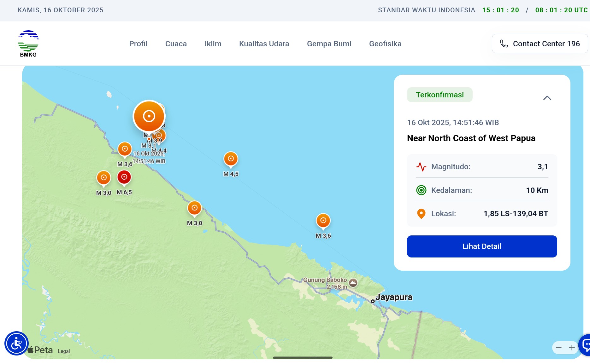Select the red M 6,5 earthquake marker

pyautogui.click(x=124, y=177)
